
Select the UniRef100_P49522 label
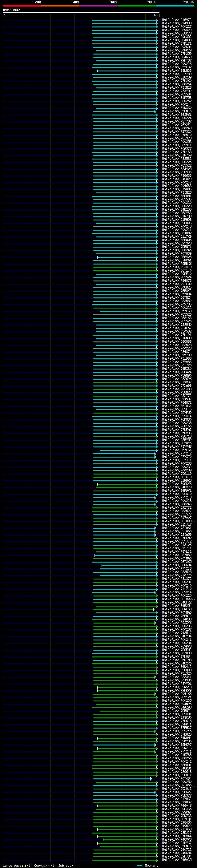[176, 826]
